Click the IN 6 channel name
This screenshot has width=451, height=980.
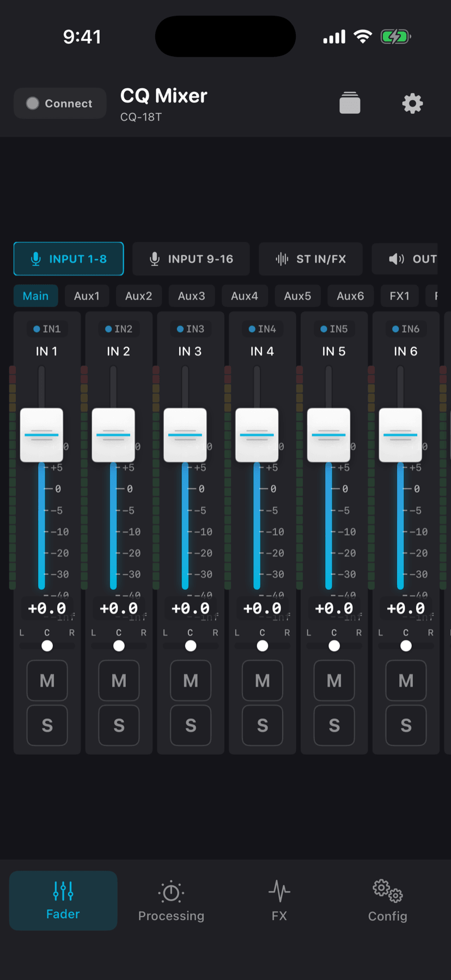406,352
